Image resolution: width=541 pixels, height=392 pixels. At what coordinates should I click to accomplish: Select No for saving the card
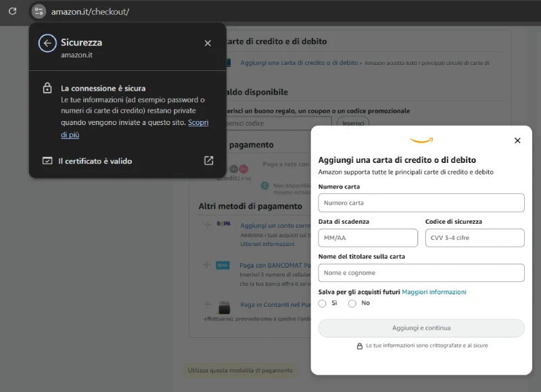(x=352, y=303)
